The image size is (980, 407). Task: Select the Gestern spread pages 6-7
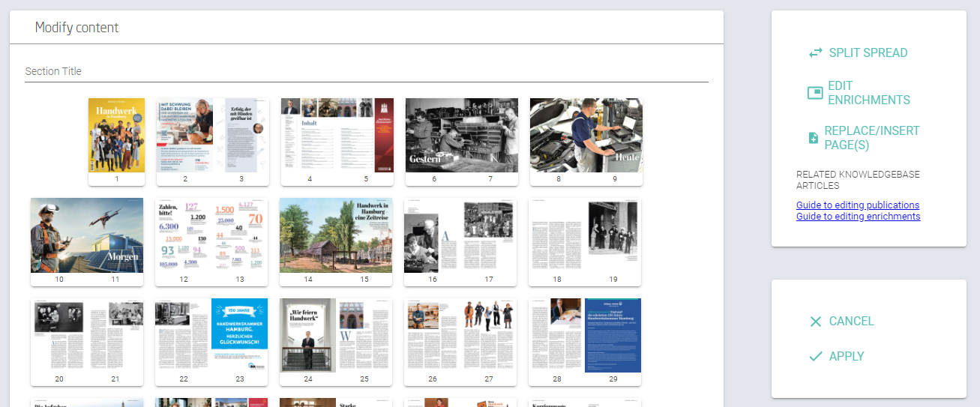461,136
